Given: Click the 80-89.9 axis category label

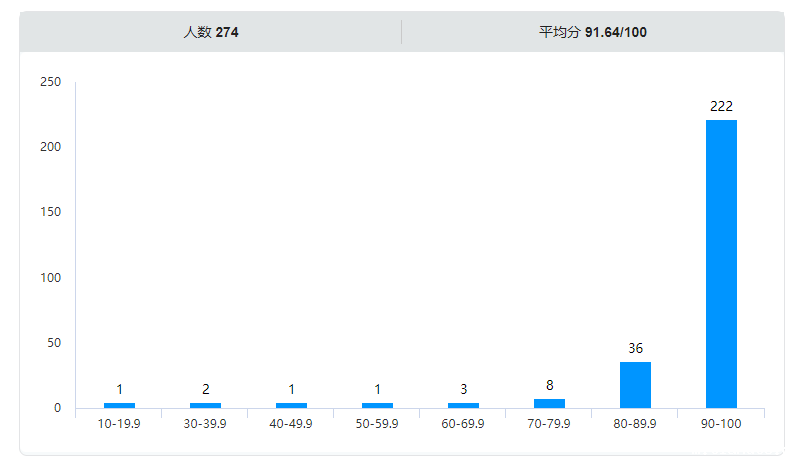Looking at the screenshot, I should tap(635, 424).
